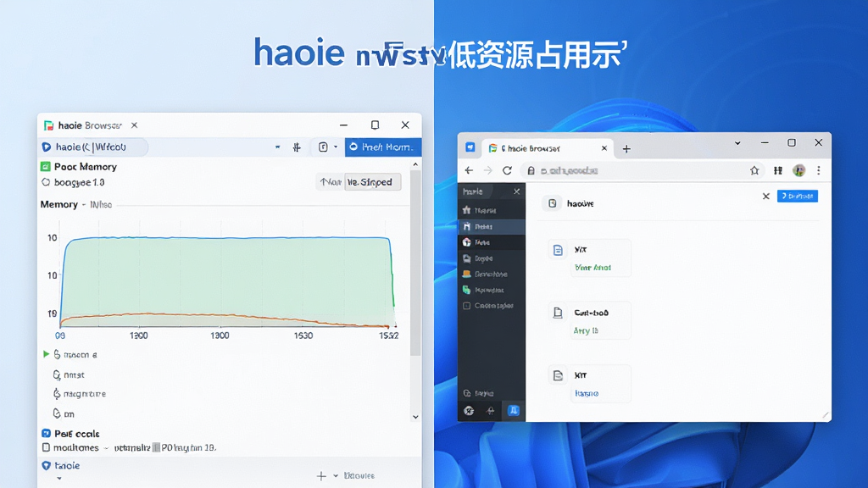
Task: Select the sidebar item with the orange icon
Action: [x=492, y=274]
